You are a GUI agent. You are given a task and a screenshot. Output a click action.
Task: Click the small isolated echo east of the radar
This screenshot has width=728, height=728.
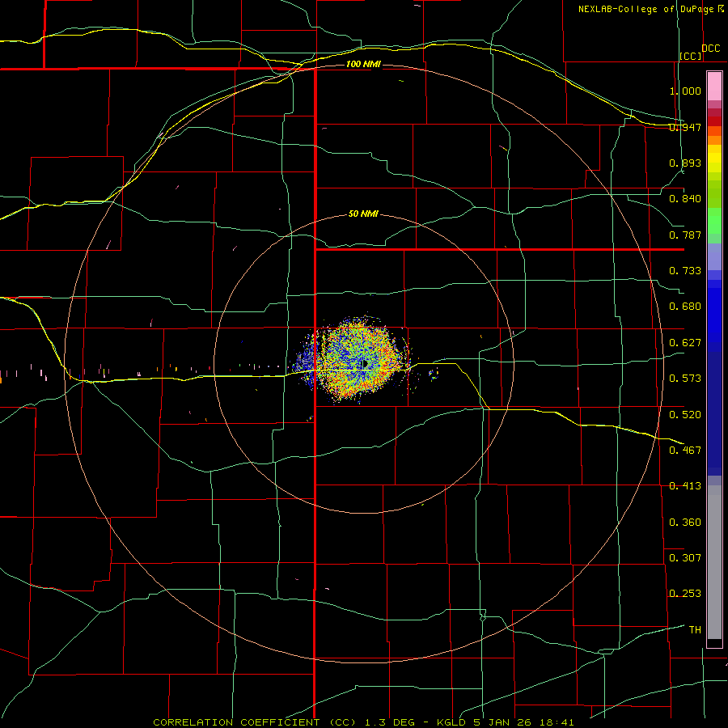[434, 375]
